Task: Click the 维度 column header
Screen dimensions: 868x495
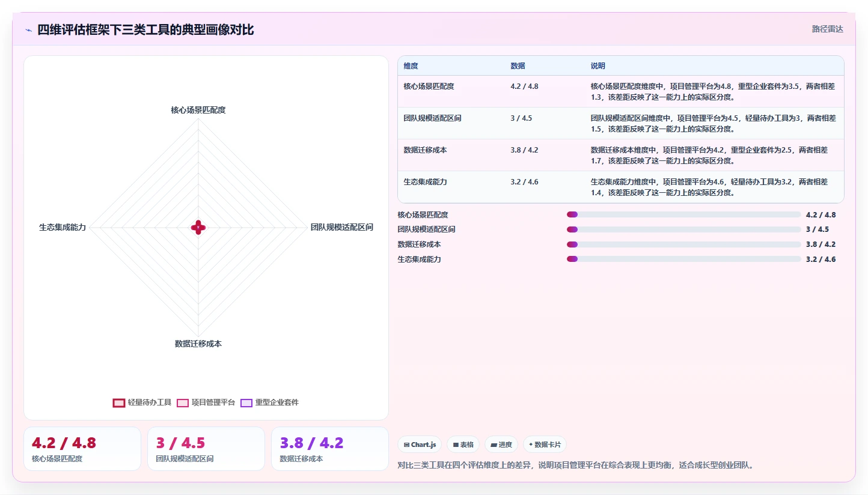Action: [411, 65]
